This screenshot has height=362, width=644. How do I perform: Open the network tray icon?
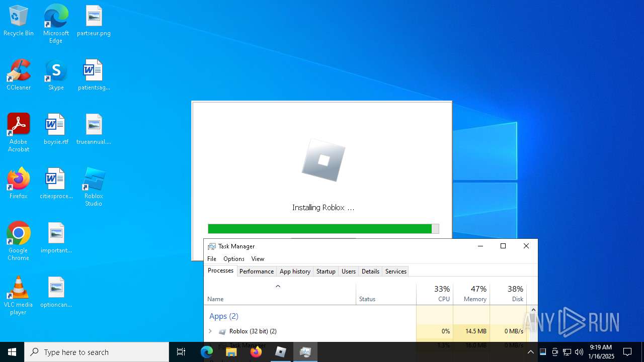(567, 352)
